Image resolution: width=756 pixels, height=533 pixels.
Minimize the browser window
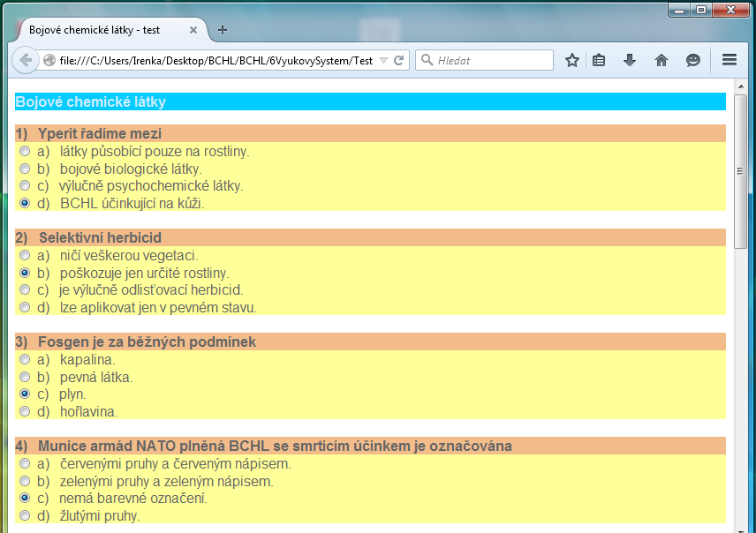click(679, 10)
